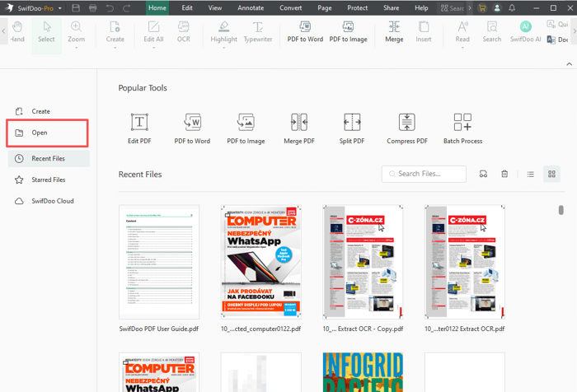The height and width of the screenshot is (392, 577).
Task: Open Split PDF popular tool
Action: coord(352,128)
